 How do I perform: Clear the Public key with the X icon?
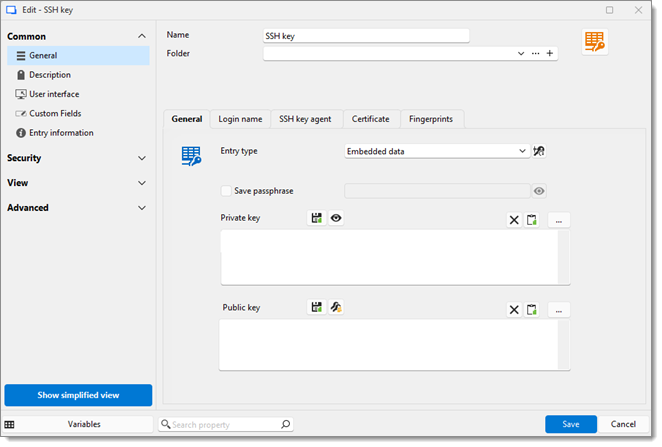(x=514, y=310)
